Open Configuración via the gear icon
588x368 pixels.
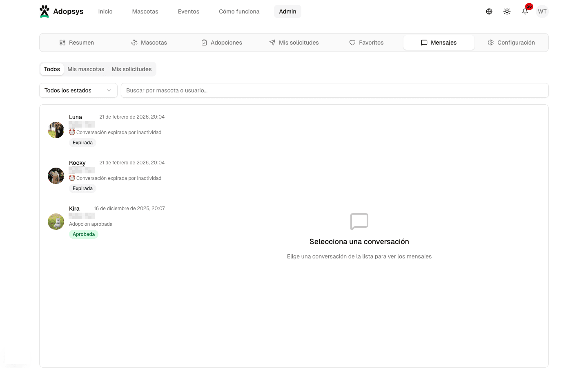(x=490, y=43)
